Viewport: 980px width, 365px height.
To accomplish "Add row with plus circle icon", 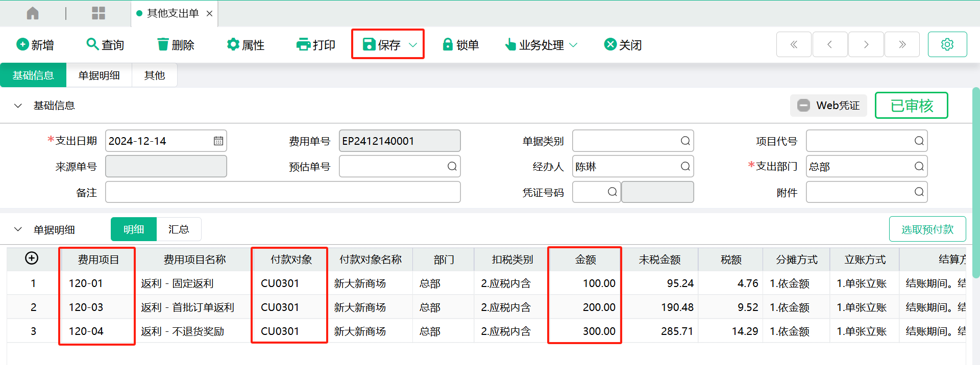I will (32, 258).
